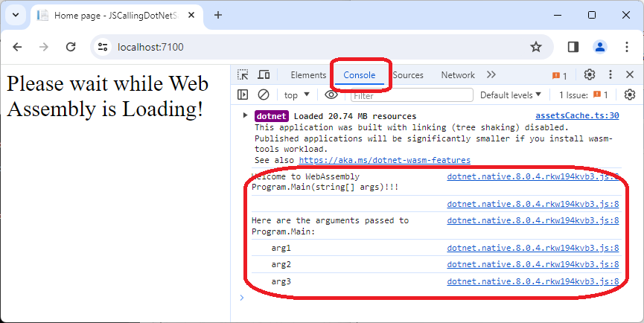Click the console Filter field

click(412, 95)
